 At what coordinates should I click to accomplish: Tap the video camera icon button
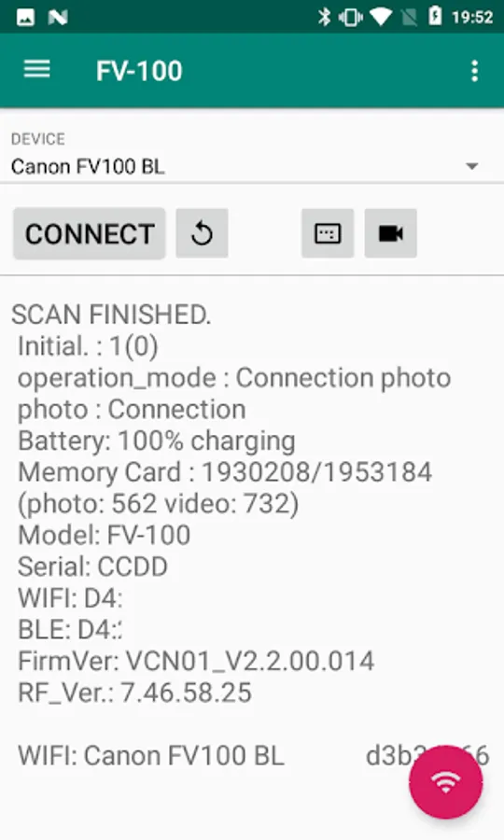click(x=390, y=233)
